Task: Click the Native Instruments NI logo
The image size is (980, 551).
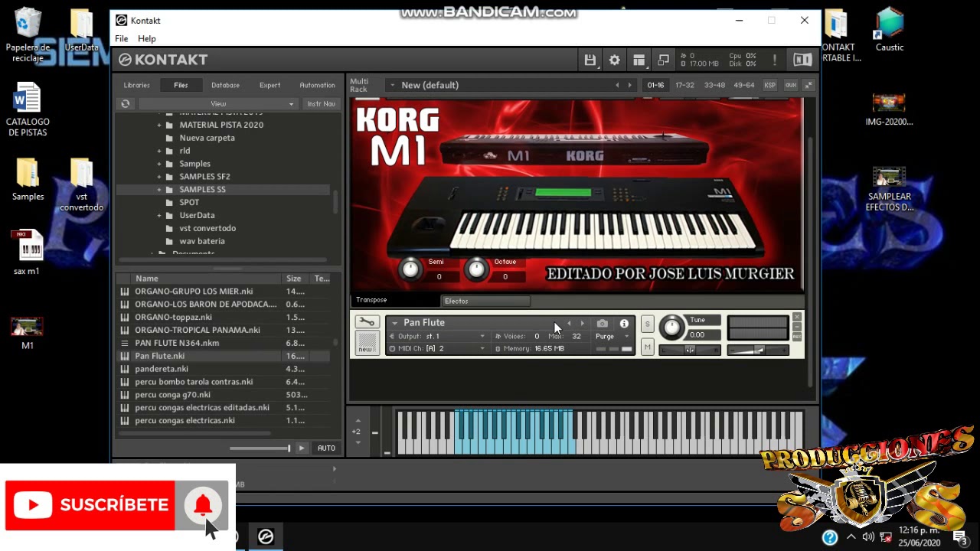Action: point(802,60)
